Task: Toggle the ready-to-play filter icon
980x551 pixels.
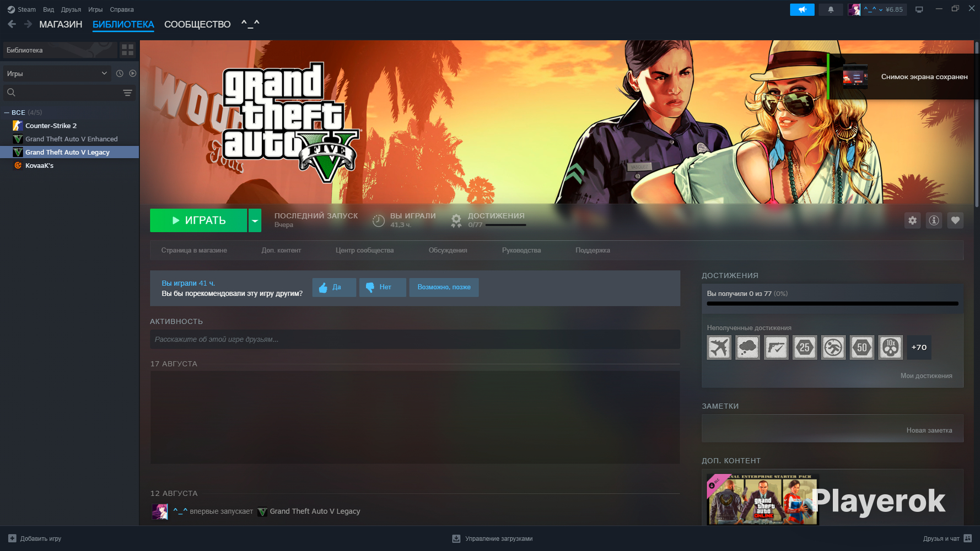Action: (133, 73)
